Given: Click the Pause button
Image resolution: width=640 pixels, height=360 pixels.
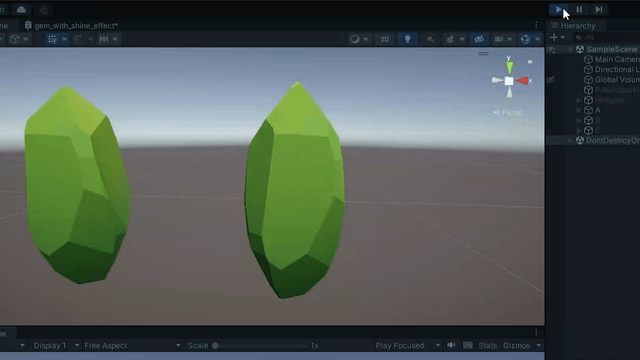Looking at the screenshot, I should pos(579,9).
